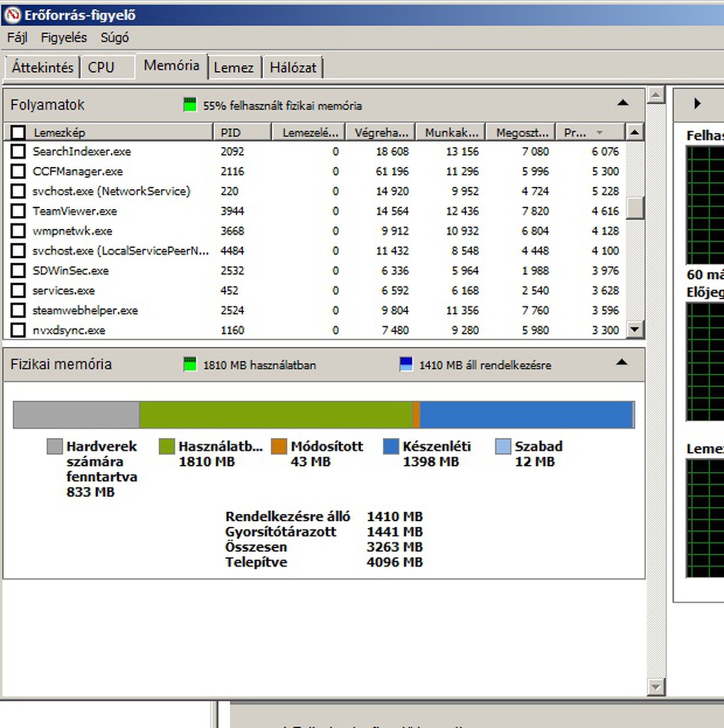Switch to the Hálózat tab
This screenshot has height=728, width=724.
293,68
